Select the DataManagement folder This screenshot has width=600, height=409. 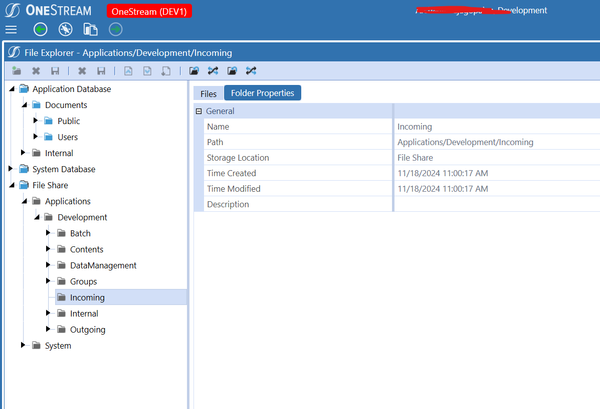tap(102, 265)
